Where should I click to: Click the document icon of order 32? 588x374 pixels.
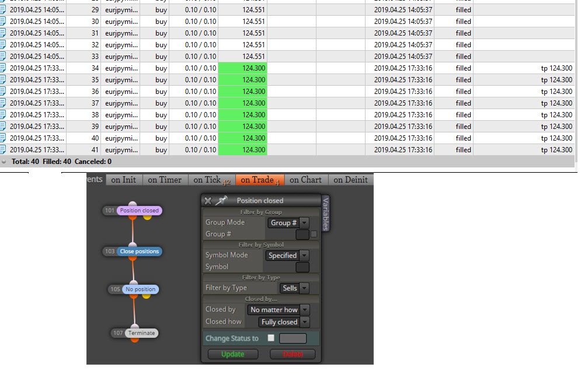pos(2,44)
